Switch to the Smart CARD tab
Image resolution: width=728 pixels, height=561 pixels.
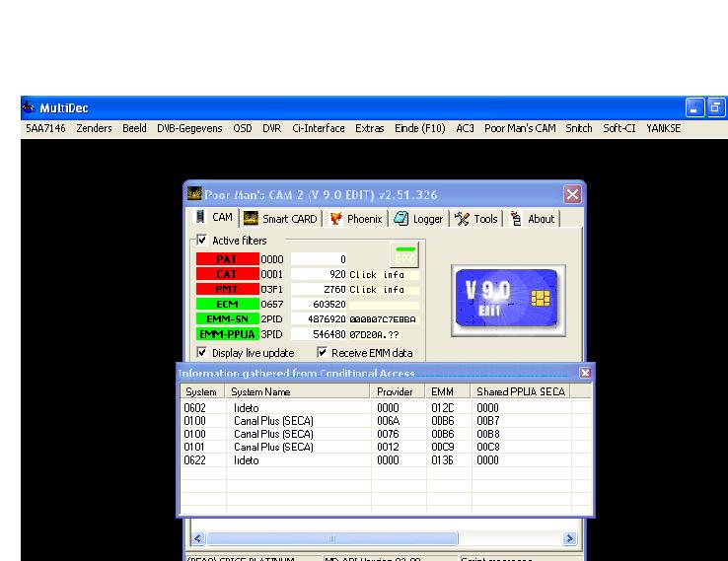(281, 219)
